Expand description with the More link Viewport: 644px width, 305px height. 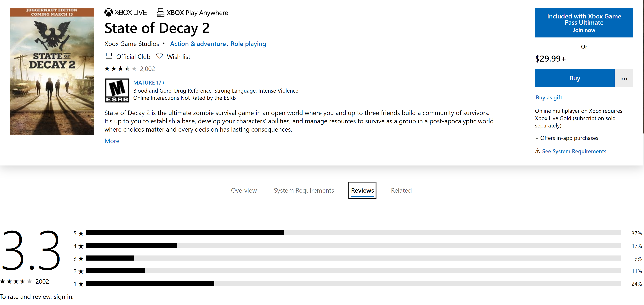coord(112,141)
